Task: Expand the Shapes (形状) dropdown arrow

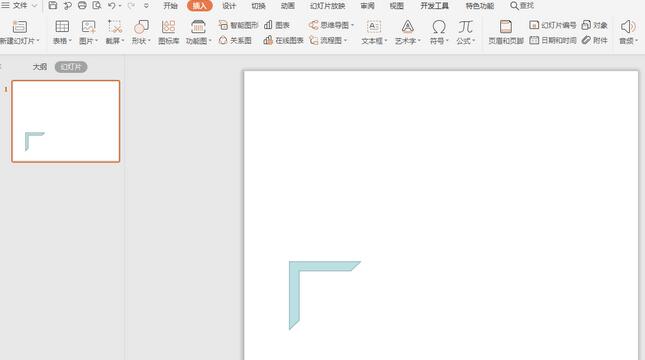Action: (x=149, y=41)
